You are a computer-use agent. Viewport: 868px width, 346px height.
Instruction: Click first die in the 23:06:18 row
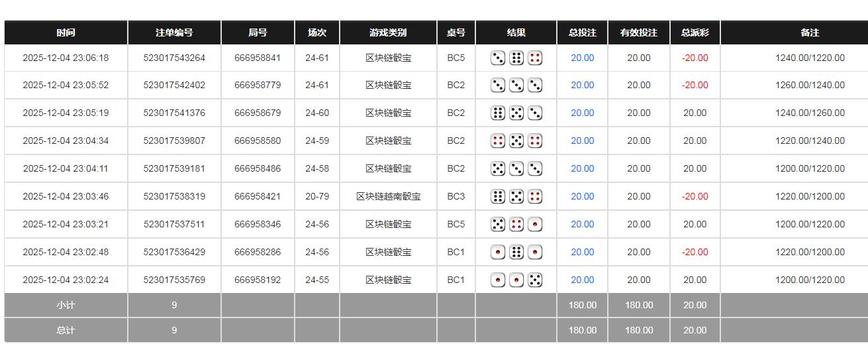point(498,58)
